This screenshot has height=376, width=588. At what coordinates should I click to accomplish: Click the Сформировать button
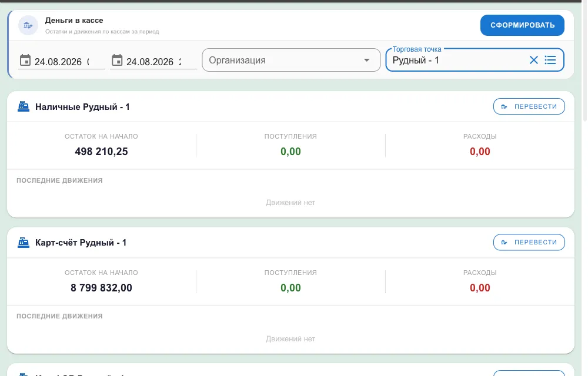(522, 25)
